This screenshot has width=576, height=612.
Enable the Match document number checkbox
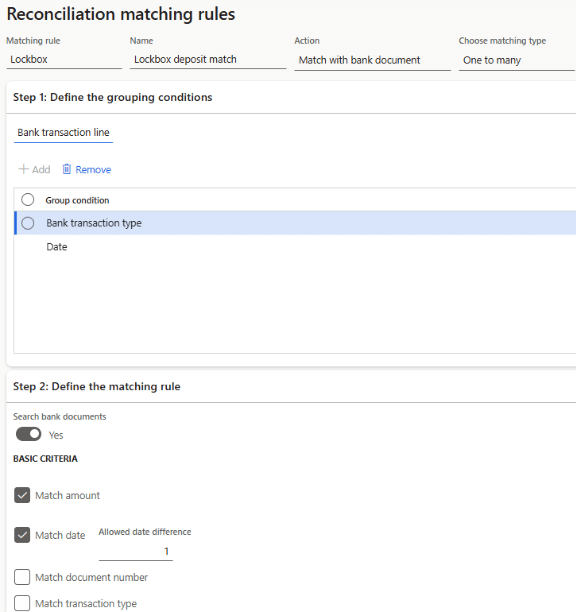click(22, 577)
